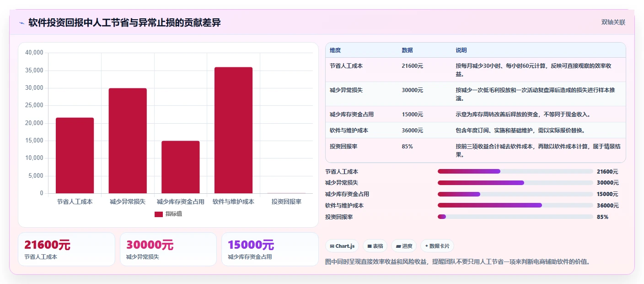
Task: Click the 减少异常损失 x-axis label
Action: click(128, 202)
